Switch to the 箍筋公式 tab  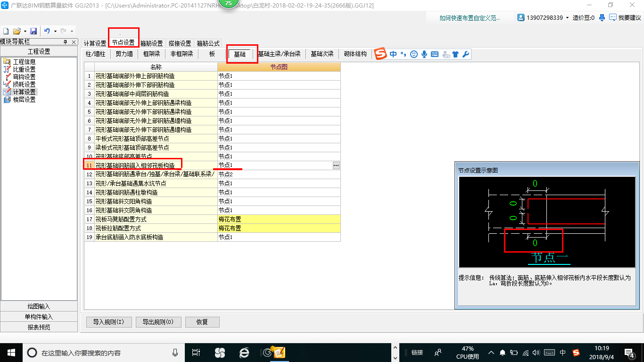208,43
